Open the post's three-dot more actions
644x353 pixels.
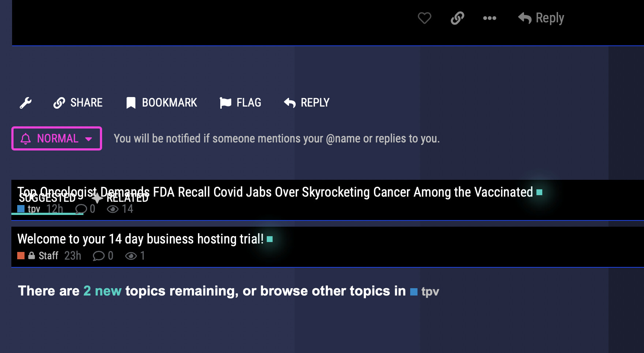[490, 18]
